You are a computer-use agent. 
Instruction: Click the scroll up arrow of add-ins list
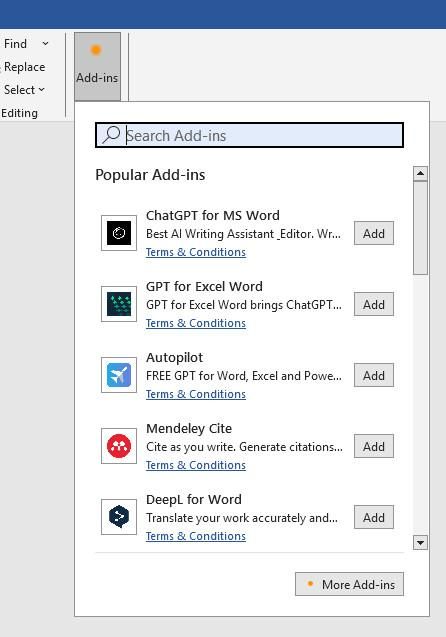coord(420,173)
